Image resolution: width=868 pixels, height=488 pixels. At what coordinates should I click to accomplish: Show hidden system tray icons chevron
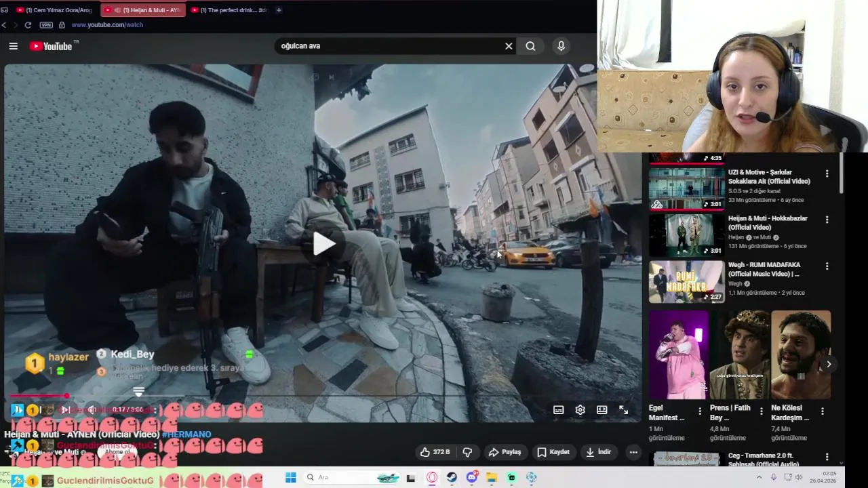(759, 478)
